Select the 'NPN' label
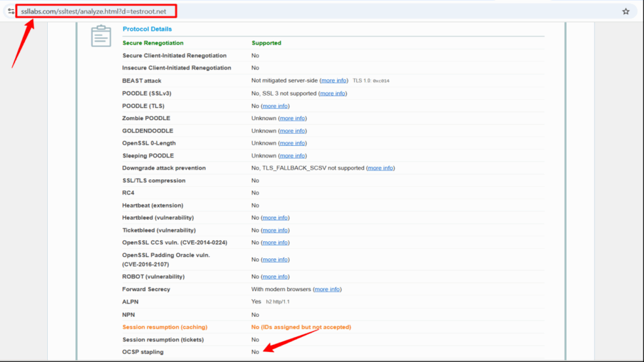The width and height of the screenshot is (644, 362). pyautogui.click(x=128, y=315)
